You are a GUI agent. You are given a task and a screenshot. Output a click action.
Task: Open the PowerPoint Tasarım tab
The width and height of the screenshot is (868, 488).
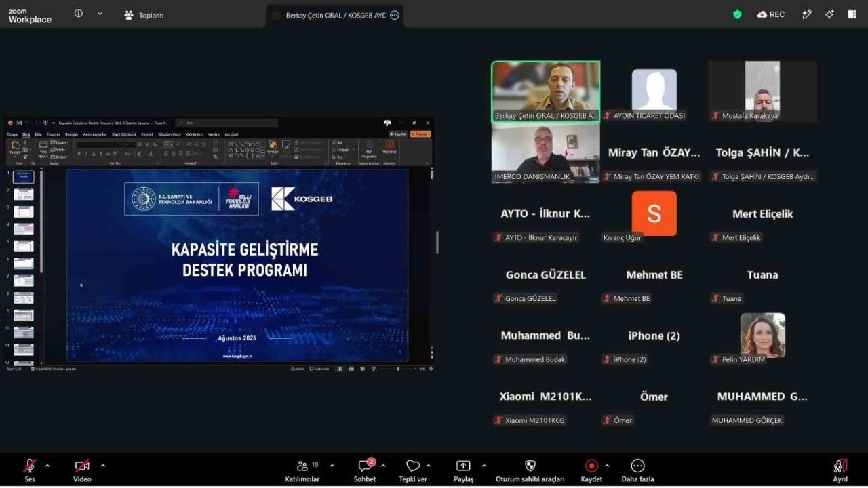[x=54, y=134]
